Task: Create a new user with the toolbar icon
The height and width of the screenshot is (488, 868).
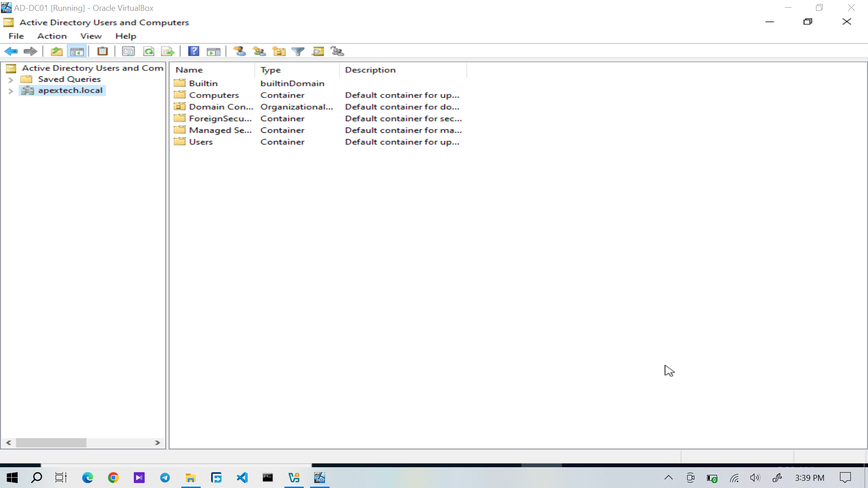Action: tap(240, 52)
